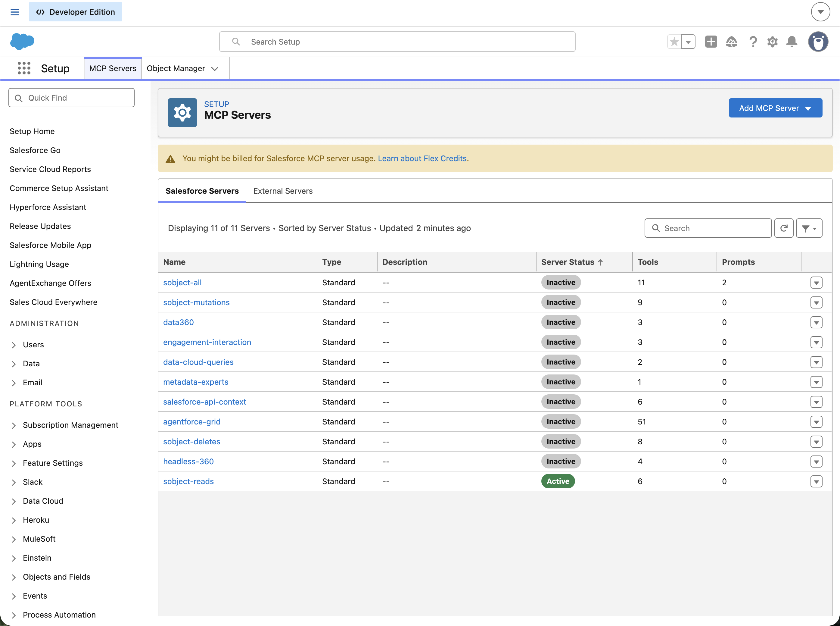Open the user profile avatar

(818, 42)
